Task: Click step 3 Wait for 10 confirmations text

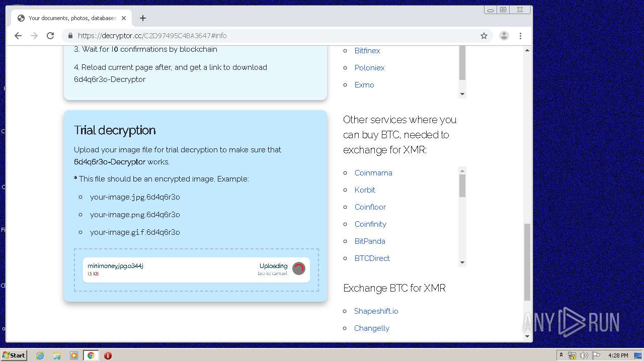Action: pyautogui.click(x=145, y=49)
